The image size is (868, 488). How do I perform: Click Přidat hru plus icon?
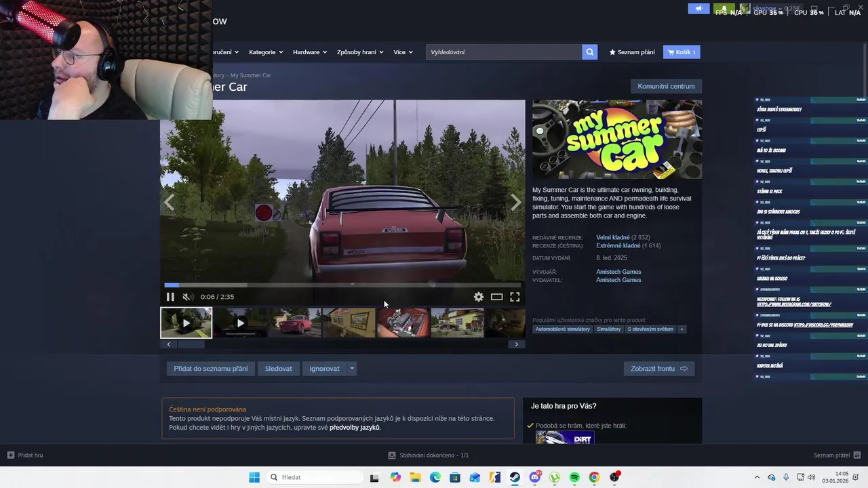click(10, 455)
